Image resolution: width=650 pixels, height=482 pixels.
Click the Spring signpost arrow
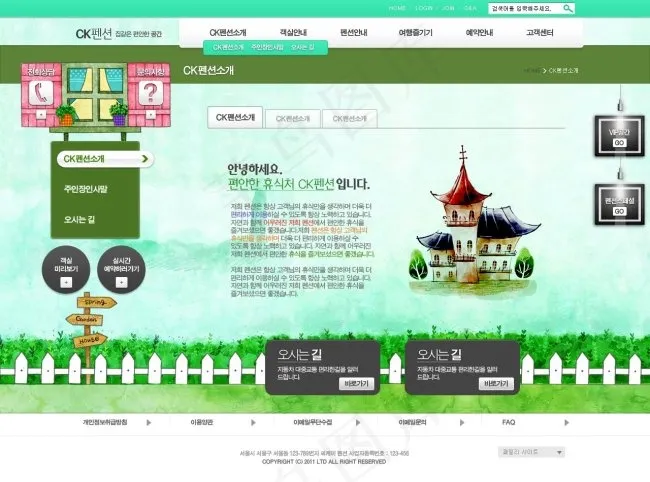pyautogui.click(x=97, y=303)
